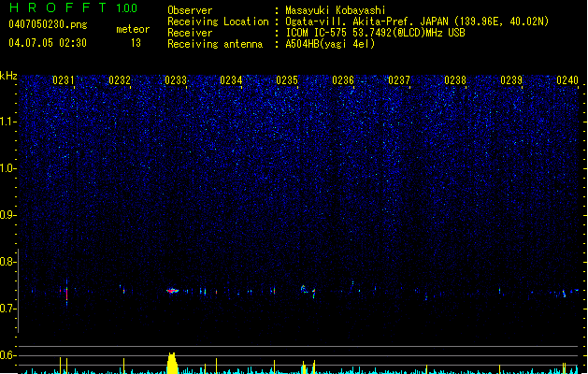Click the 0.9 kHz axis label
This screenshot has height=374, width=588.
pos(7,215)
